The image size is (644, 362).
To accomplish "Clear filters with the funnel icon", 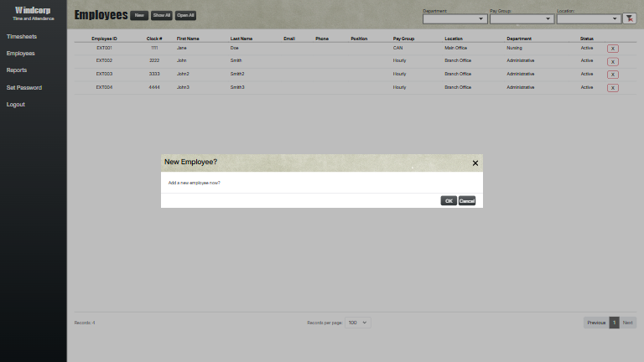I will point(629,18).
